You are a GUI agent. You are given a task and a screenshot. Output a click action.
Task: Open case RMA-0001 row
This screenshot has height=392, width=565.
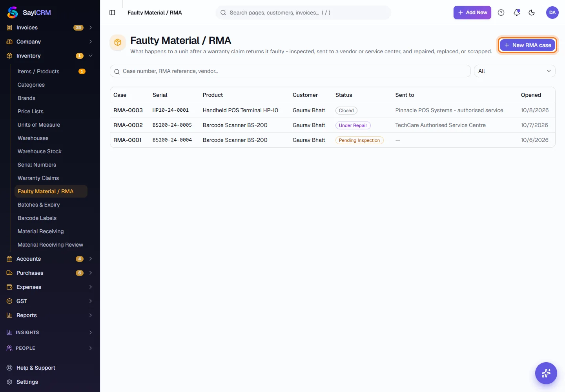pyautogui.click(x=333, y=140)
